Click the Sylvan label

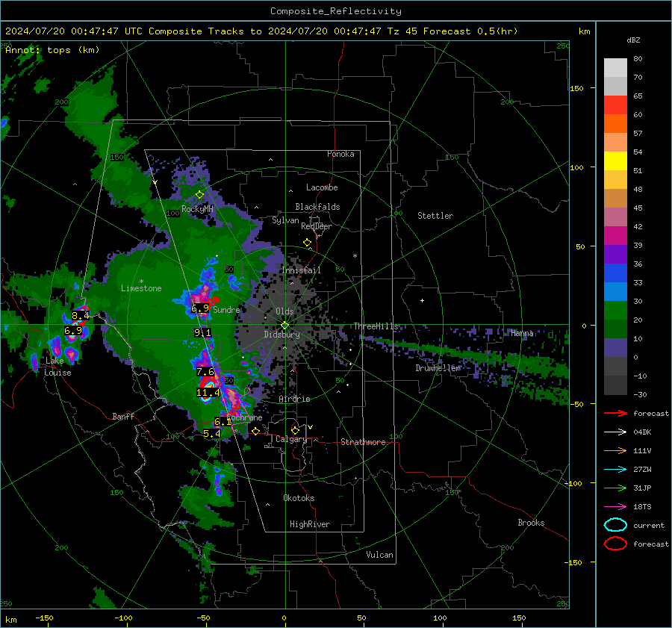[x=285, y=220]
